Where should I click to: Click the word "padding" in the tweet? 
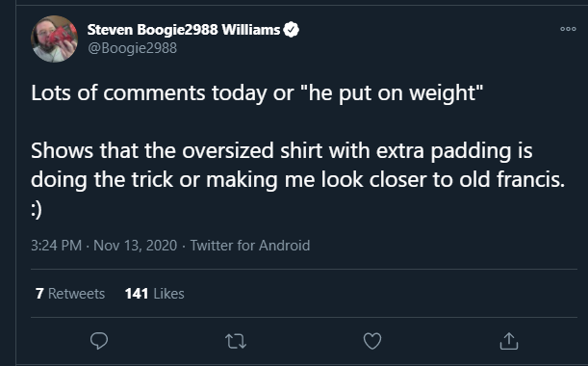point(471,151)
